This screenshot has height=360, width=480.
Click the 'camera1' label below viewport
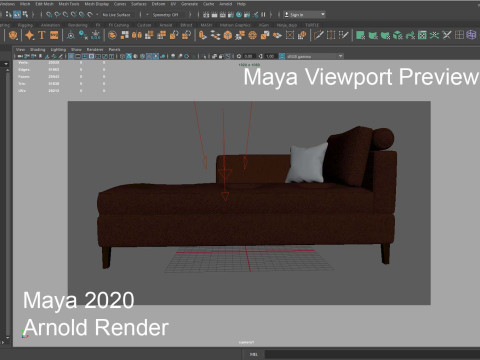click(246, 342)
